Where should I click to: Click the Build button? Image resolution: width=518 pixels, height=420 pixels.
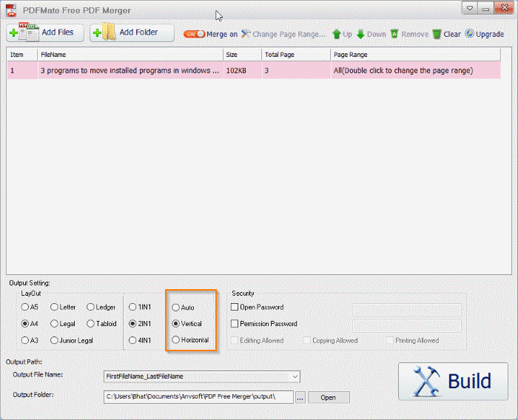453,382
